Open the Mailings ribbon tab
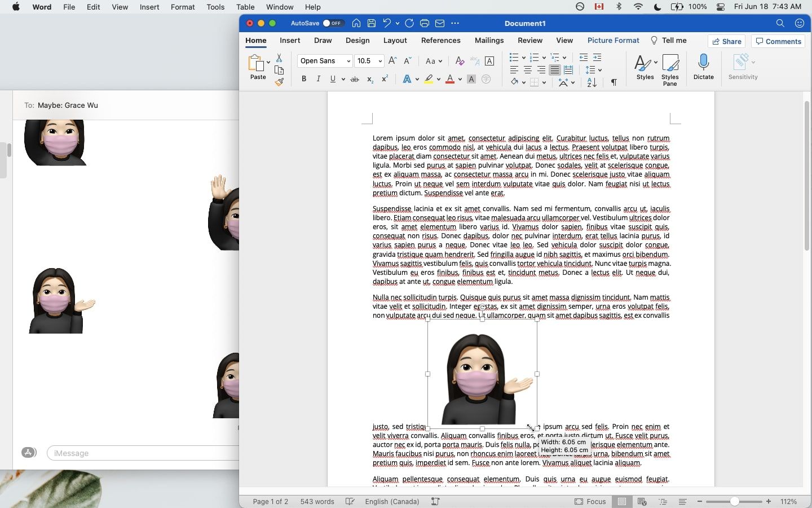Screen dimensions: 812x508 (x=489, y=40)
